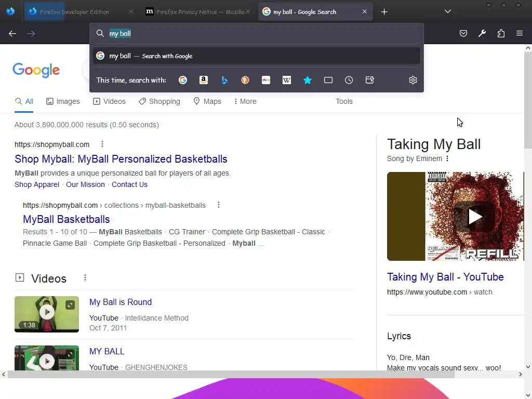Search this time with Amazon icon

coord(204,80)
